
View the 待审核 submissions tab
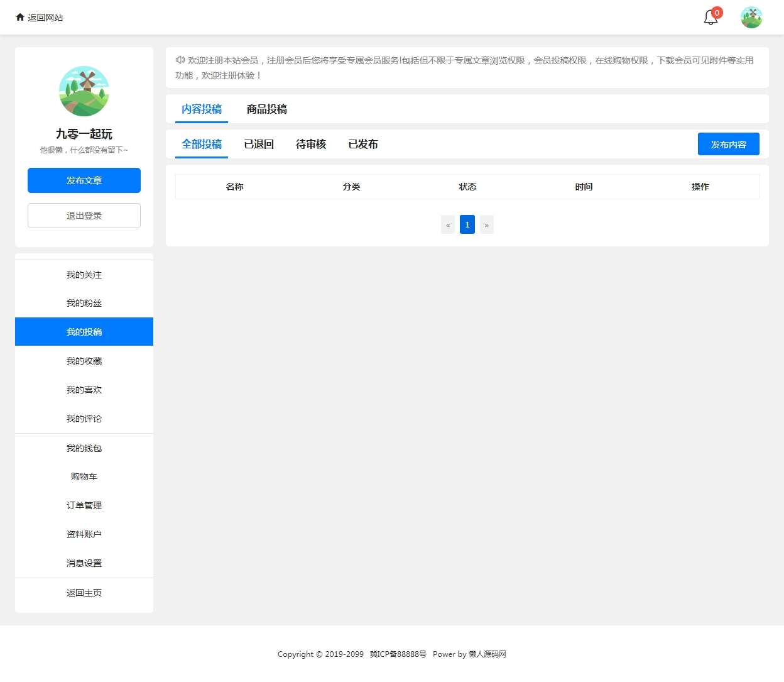pyautogui.click(x=310, y=144)
